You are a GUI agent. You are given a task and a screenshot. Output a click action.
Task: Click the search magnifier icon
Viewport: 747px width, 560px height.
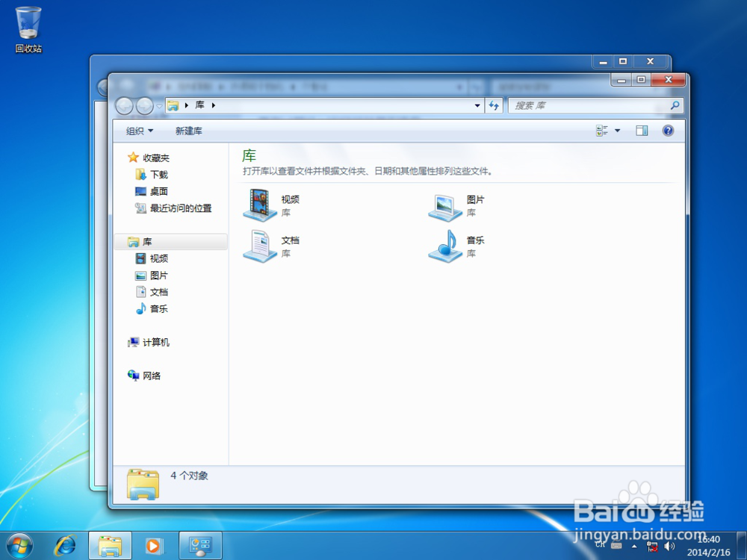click(x=675, y=105)
